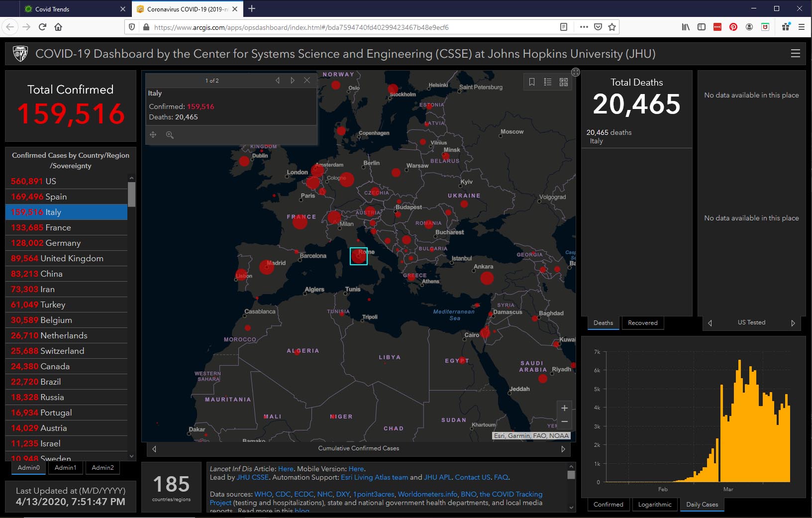Select Germany in the country list
This screenshot has height=518, width=812.
pyautogui.click(x=66, y=243)
